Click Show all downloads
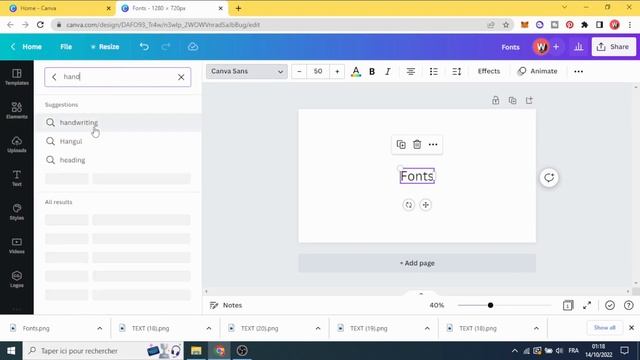This screenshot has height=360, width=640. (604, 328)
